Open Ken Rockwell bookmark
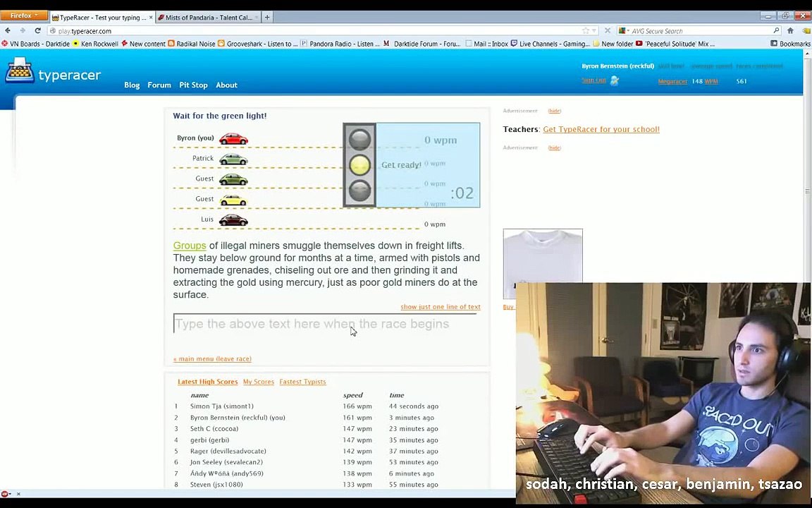Image resolution: width=812 pixels, height=508 pixels. pos(95,44)
